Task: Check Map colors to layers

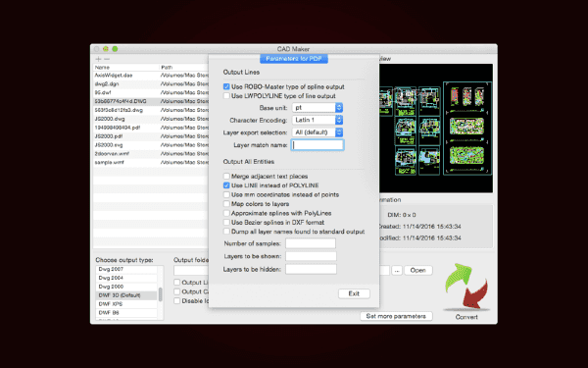Action: pyautogui.click(x=226, y=204)
